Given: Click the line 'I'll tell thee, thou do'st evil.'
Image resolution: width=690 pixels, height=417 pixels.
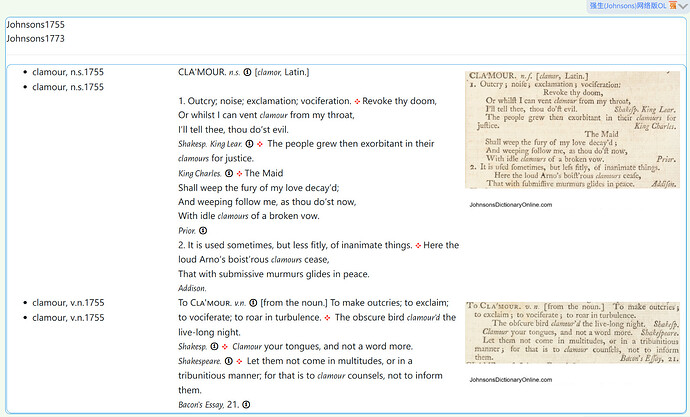Looking at the screenshot, I should (x=233, y=130).
